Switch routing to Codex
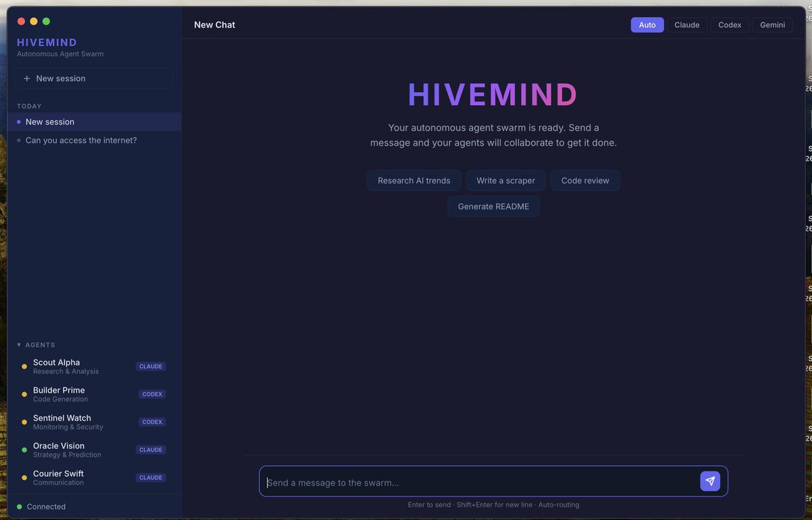812x520 pixels. (x=729, y=25)
